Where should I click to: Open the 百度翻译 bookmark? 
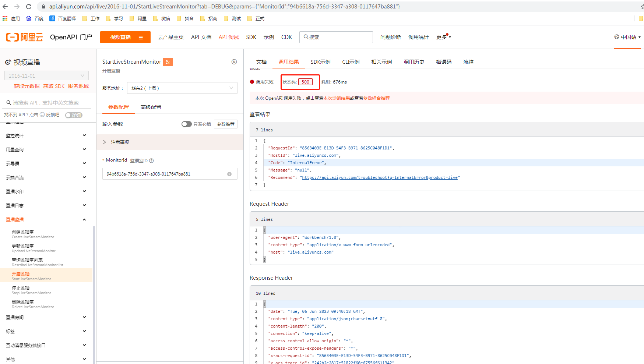[63, 18]
